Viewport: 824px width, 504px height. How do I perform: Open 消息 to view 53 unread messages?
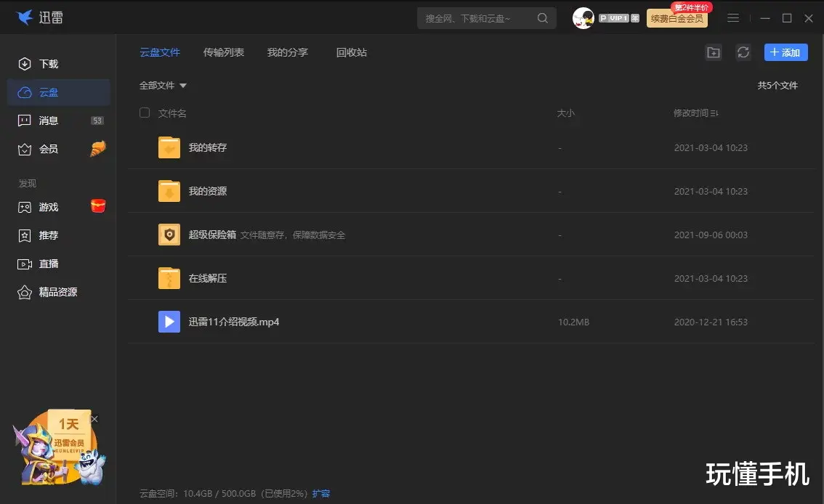pos(48,121)
